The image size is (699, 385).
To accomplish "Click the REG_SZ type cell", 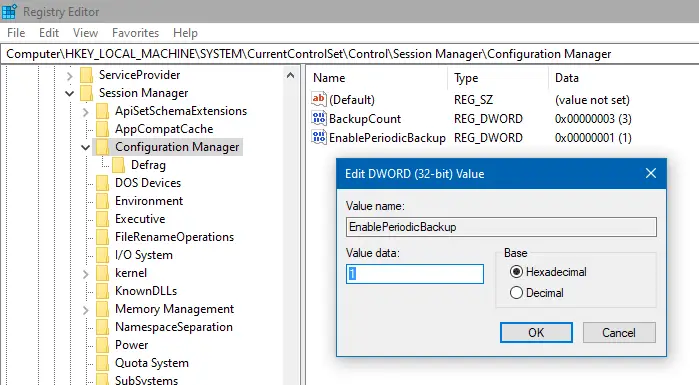I will 473,99.
